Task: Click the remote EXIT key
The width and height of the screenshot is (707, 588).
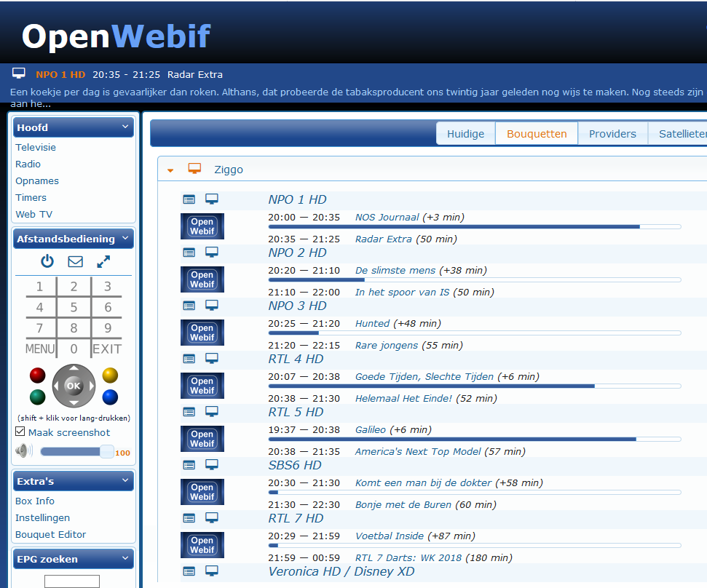Action: click(107, 349)
